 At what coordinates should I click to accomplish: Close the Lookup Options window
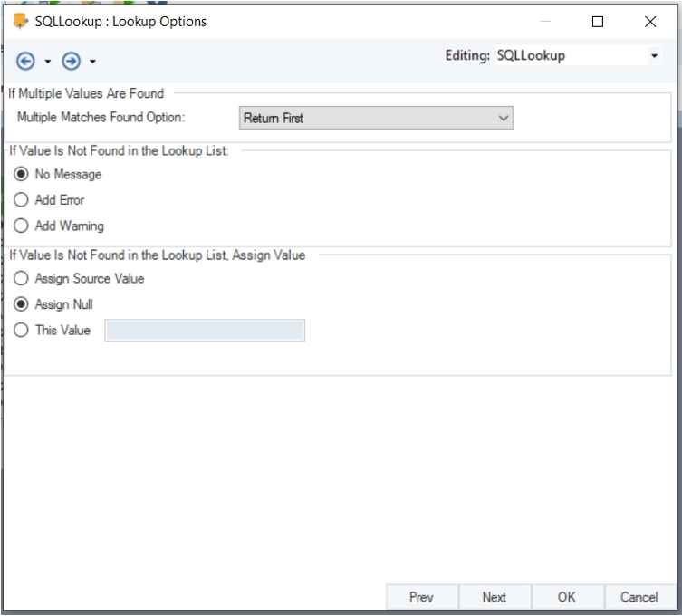[650, 22]
